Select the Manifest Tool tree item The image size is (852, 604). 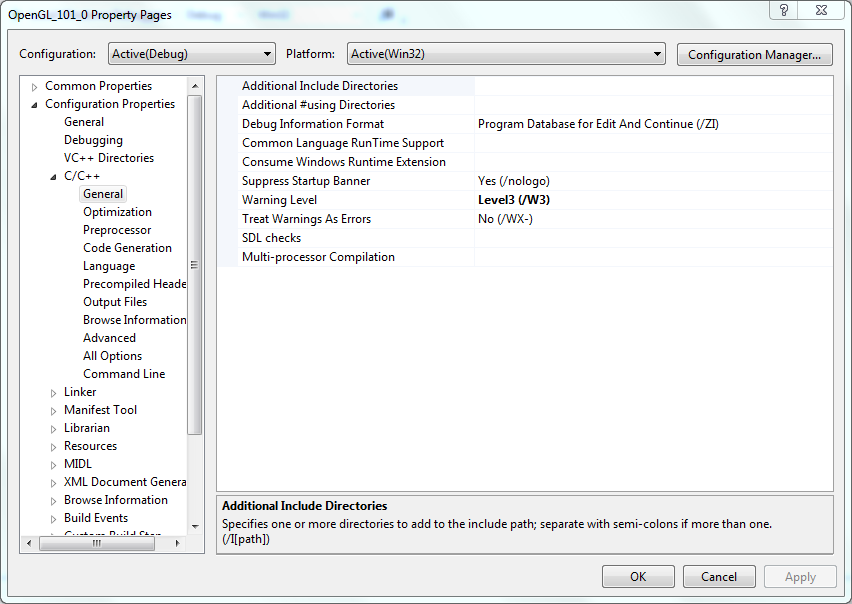pyautogui.click(x=101, y=410)
